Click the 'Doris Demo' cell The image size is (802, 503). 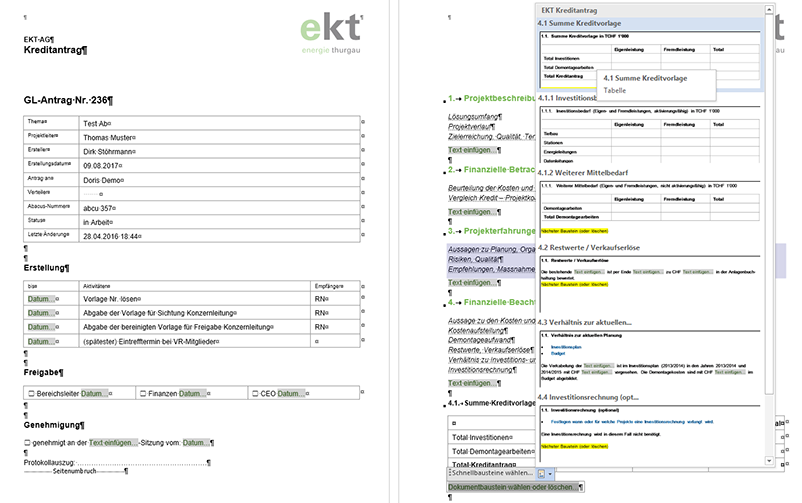[220, 180]
